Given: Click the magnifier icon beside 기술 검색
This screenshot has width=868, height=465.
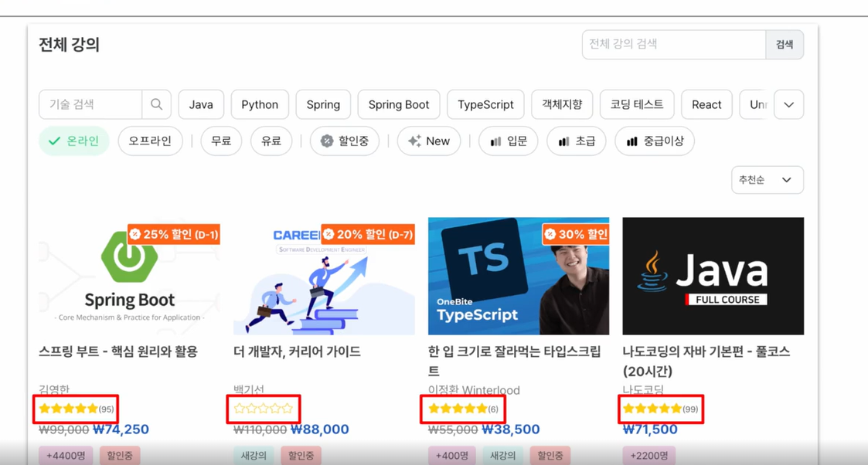Looking at the screenshot, I should (157, 104).
